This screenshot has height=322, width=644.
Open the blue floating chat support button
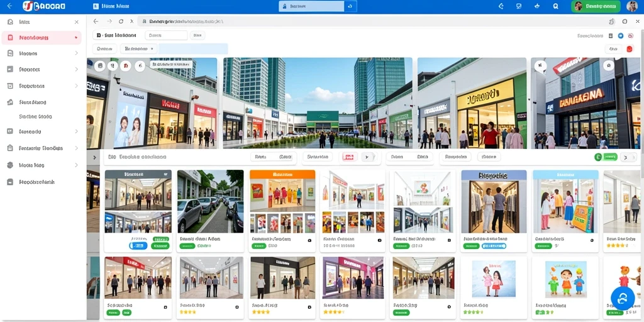(x=623, y=298)
